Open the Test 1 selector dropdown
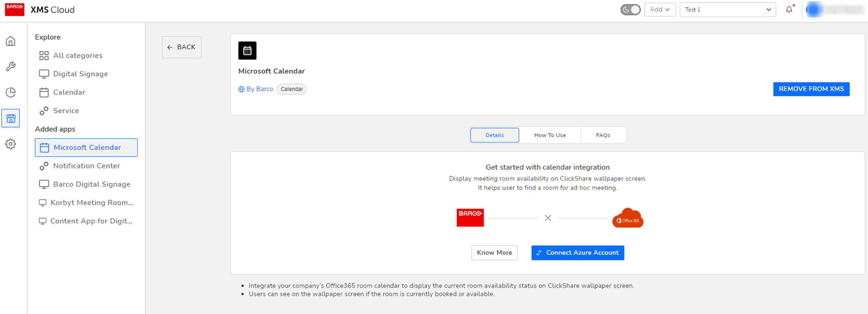Image resolution: width=868 pixels, height=314 pixels. [727, 10]
